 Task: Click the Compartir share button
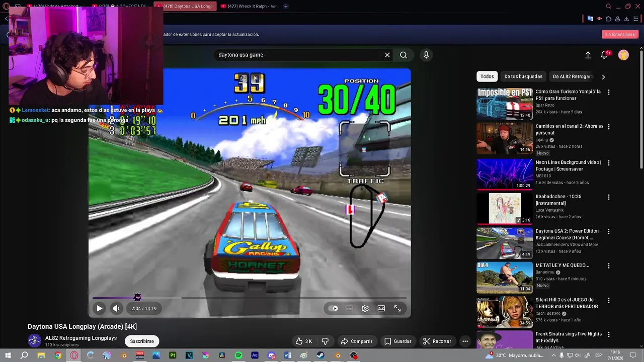pos(356,341)
